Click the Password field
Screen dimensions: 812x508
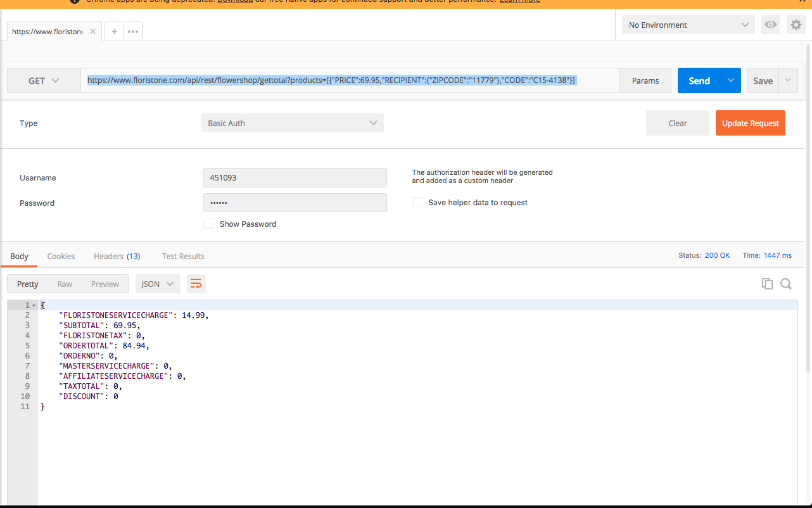coord(295,203)
